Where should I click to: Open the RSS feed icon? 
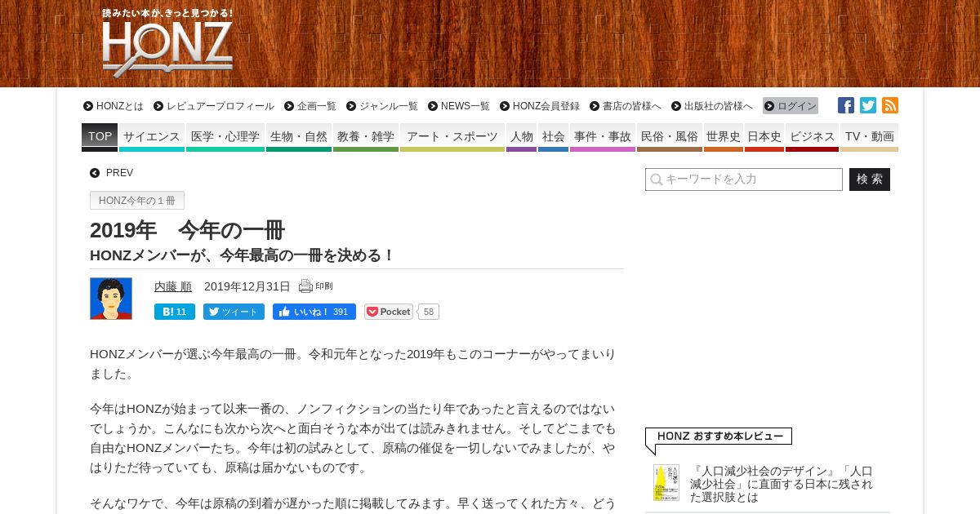click(890, 105)
